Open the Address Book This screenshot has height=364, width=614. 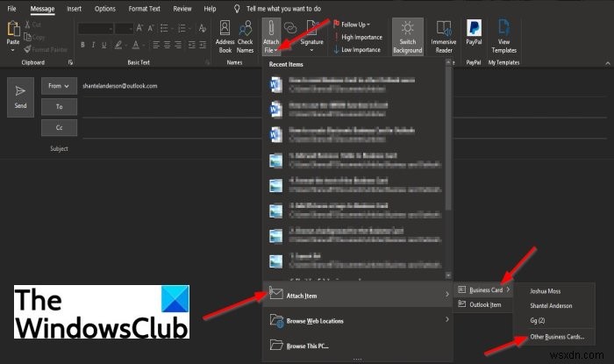point(225,37)
